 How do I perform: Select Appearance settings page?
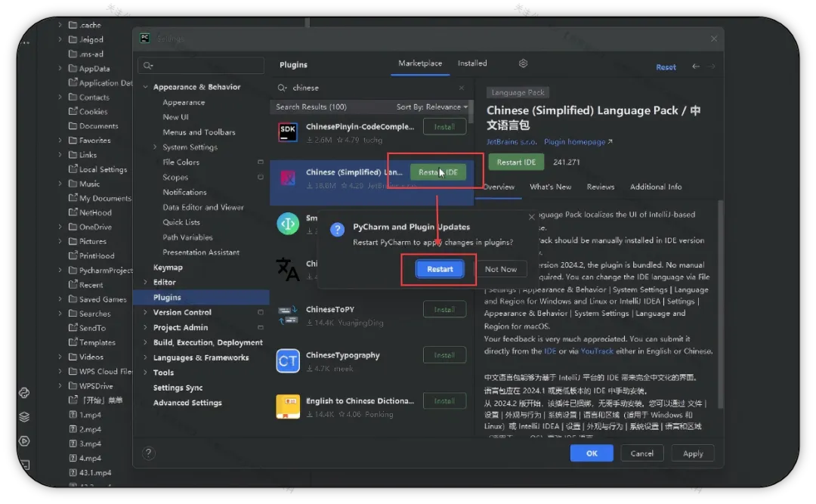coord(184,103)
